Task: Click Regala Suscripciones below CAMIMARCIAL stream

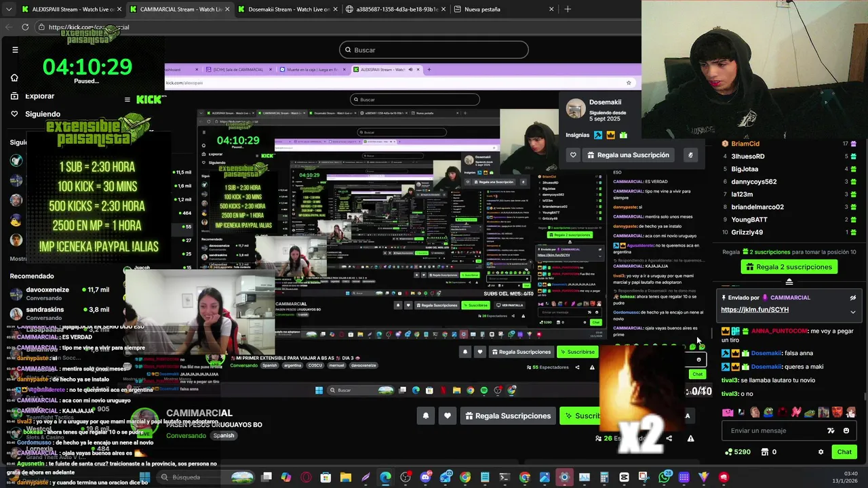Action: [x=507, y=416]
